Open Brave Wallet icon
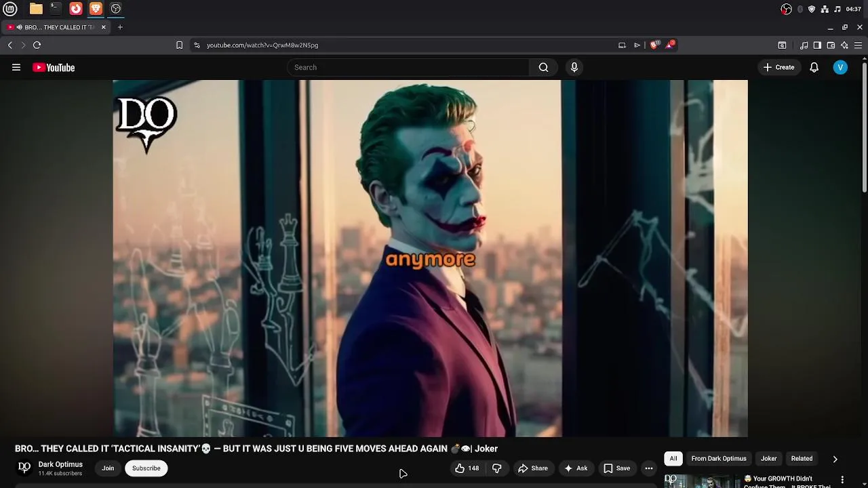This screenshot has height=488, width=868. [x=831, y=45]
